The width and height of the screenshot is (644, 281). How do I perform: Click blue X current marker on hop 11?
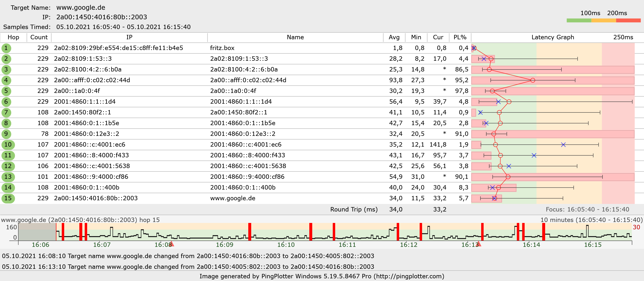[x=534, y=155]
